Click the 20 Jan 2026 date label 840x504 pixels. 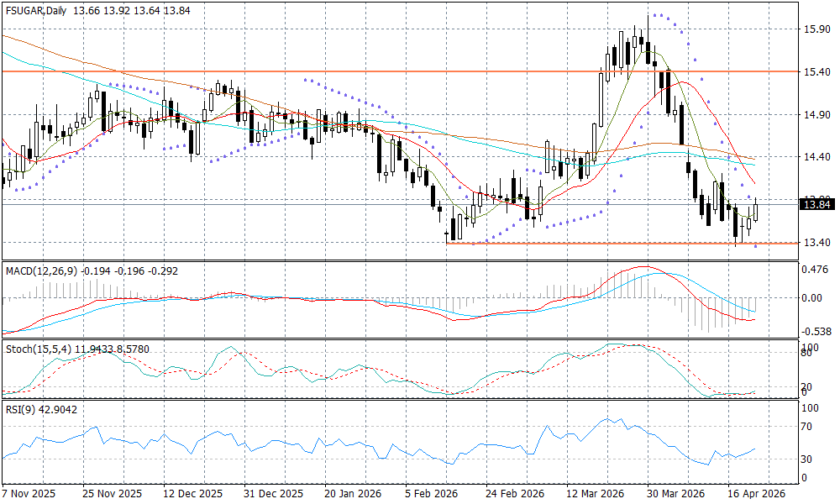[x=352, y=494]
